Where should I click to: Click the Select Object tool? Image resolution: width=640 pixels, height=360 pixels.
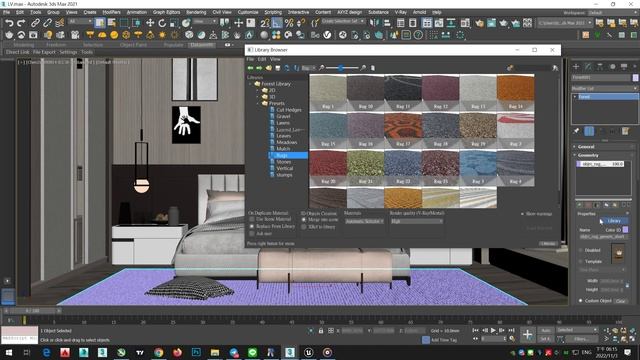pos(100,23)
